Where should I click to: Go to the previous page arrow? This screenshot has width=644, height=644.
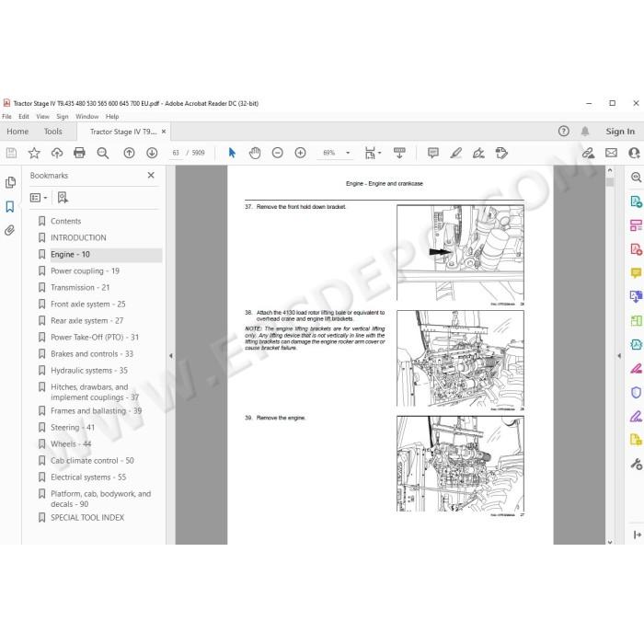129,154
